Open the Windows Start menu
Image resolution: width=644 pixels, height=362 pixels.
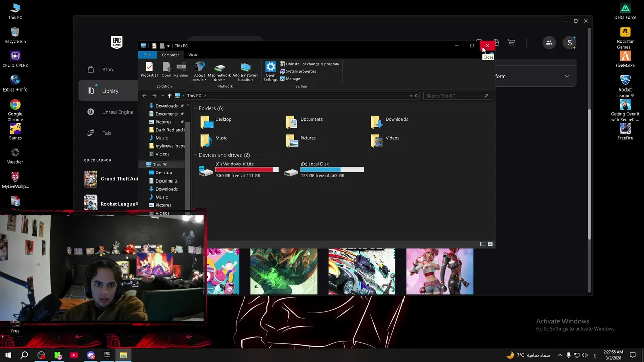(x=8, y=355)
